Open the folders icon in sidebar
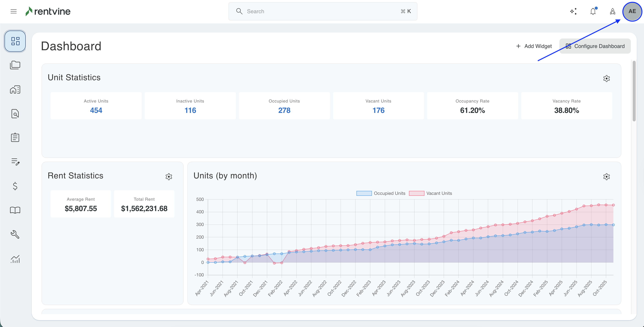Viewport: 644px width, 327px height. (x=15, y=65)
